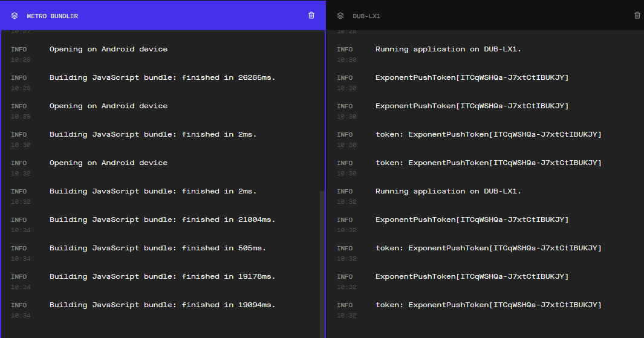The height and width of the screenshot is (338, 644).
Task: Select 'Opening on Android device' stamped 10:32
Action: (108, 163)
